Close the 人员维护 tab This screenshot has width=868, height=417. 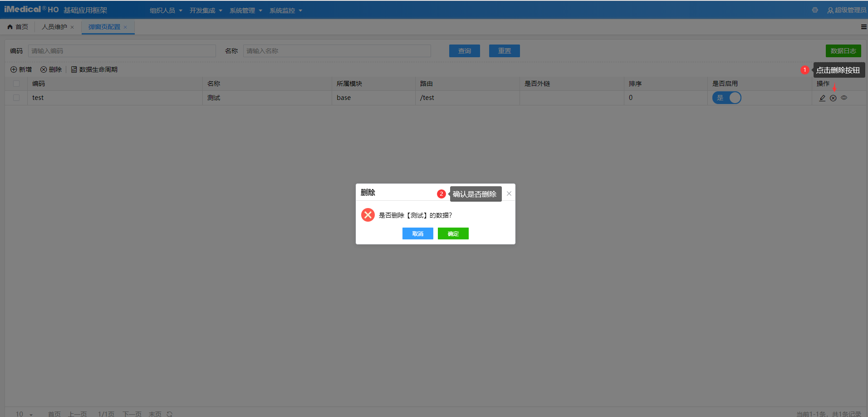tap(72, 27)
